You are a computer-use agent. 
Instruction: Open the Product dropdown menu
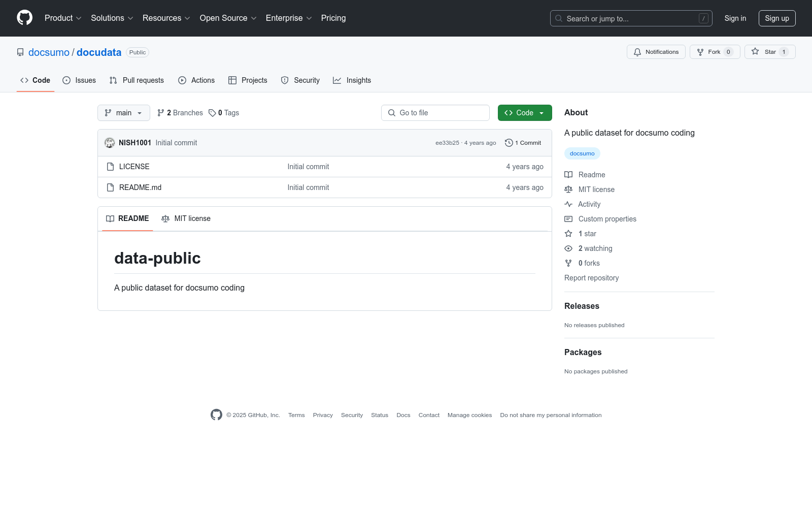point(63,18)
